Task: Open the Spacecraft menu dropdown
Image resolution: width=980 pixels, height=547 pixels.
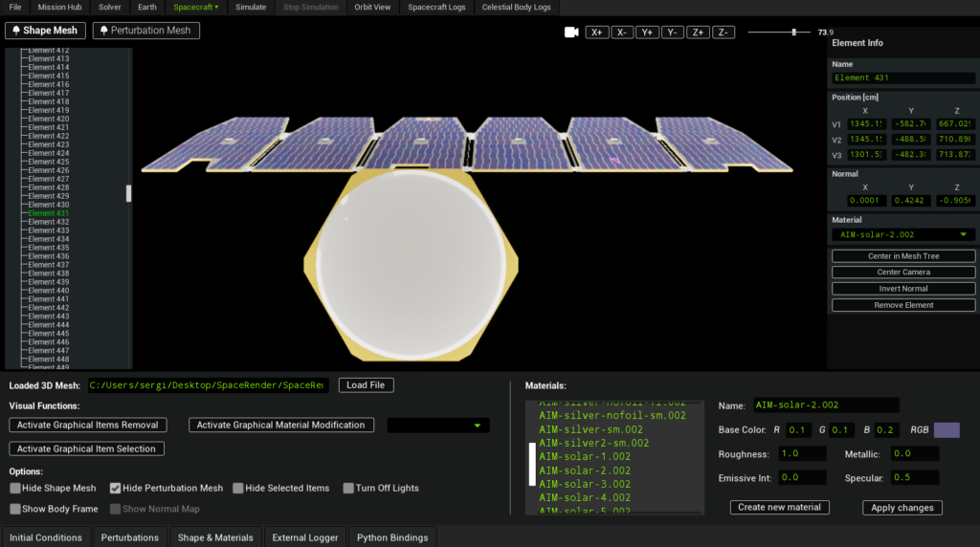Action: (x=195, y=7)
